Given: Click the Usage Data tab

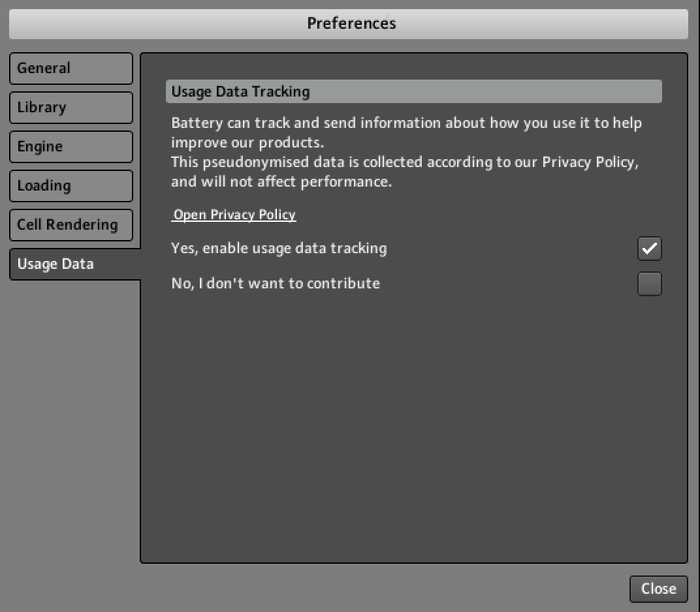Looking at the screenshot, I should coord(71,264).
